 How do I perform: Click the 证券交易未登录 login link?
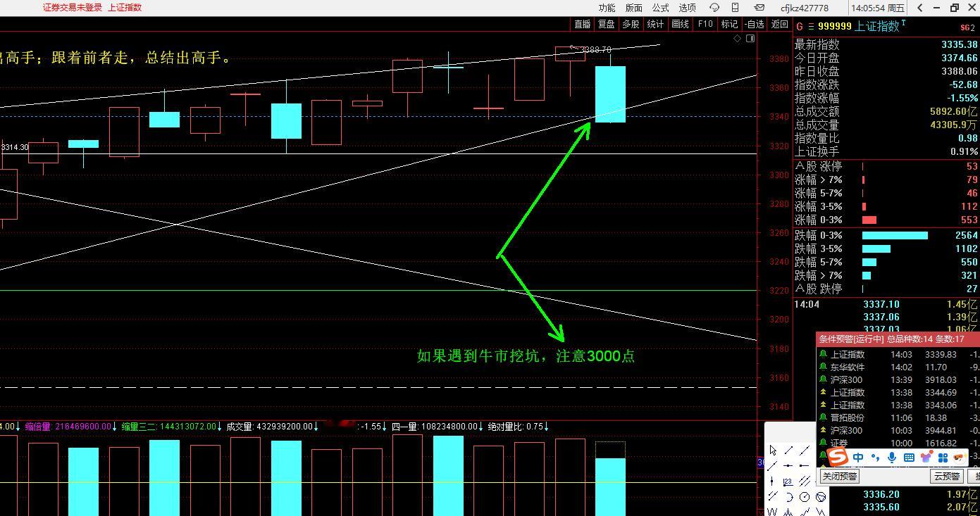click(73, 8)
